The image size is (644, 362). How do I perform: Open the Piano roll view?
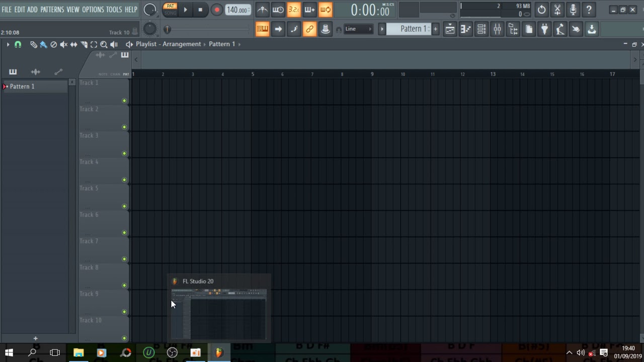(465, 29)
